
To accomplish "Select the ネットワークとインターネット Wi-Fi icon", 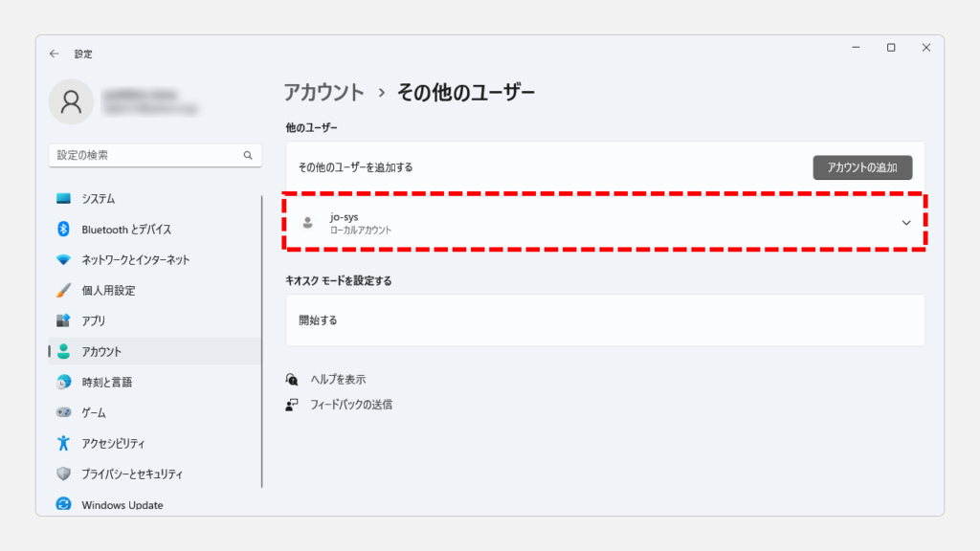I will click(x=63, y=259).
